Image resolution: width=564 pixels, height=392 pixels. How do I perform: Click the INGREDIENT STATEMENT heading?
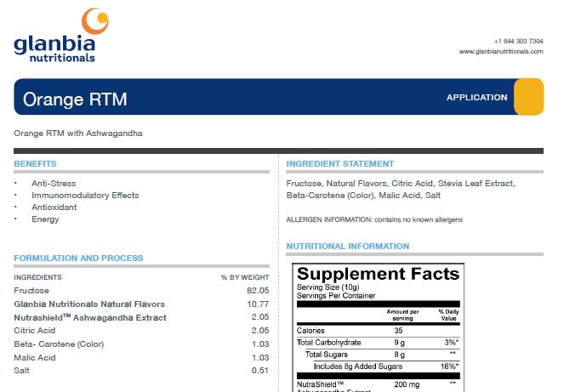pos(340,163)
